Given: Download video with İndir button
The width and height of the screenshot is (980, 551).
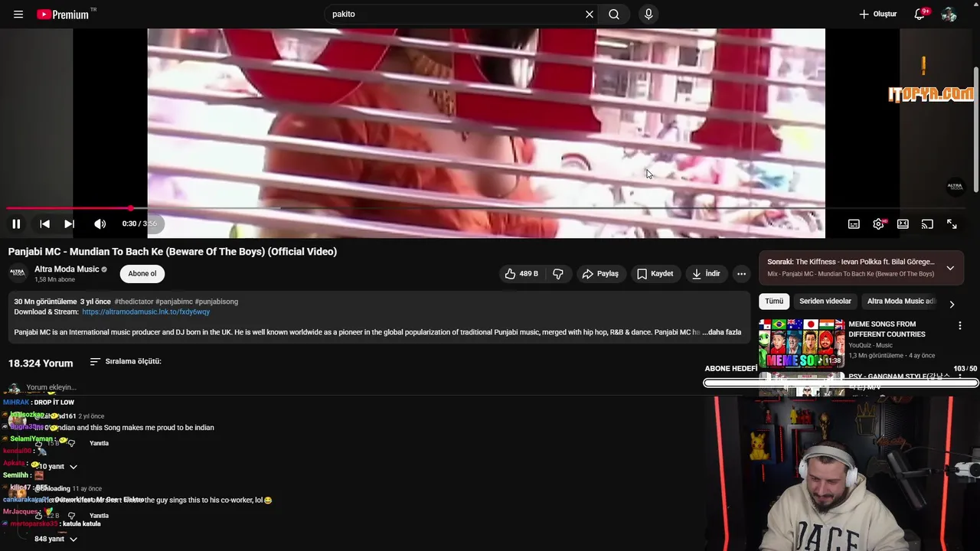Looking at the screenshot, I should (705, 273).
